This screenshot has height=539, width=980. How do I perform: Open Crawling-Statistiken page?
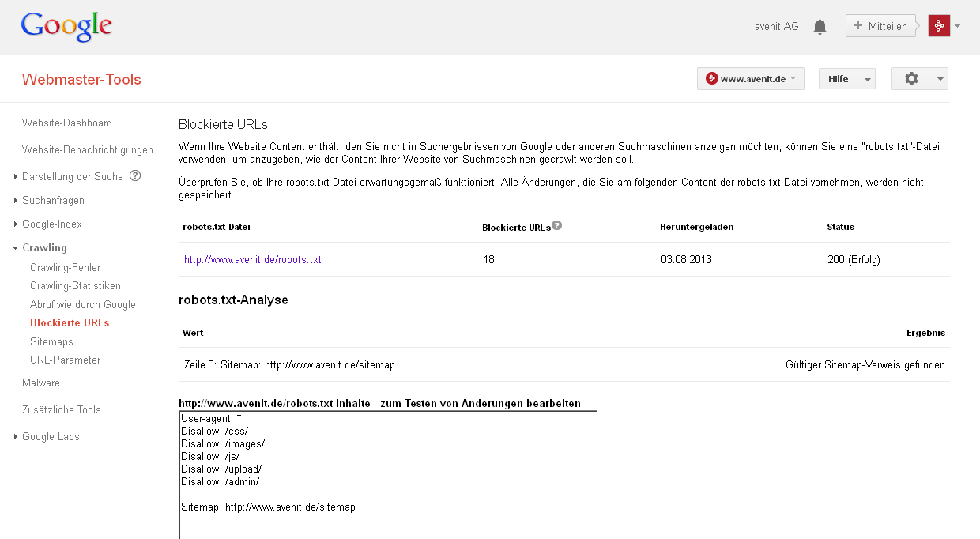[x=76, y=286]
